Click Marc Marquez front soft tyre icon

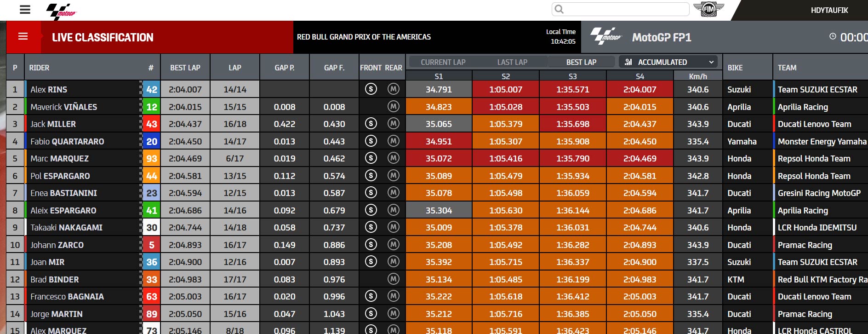(371, 158)
